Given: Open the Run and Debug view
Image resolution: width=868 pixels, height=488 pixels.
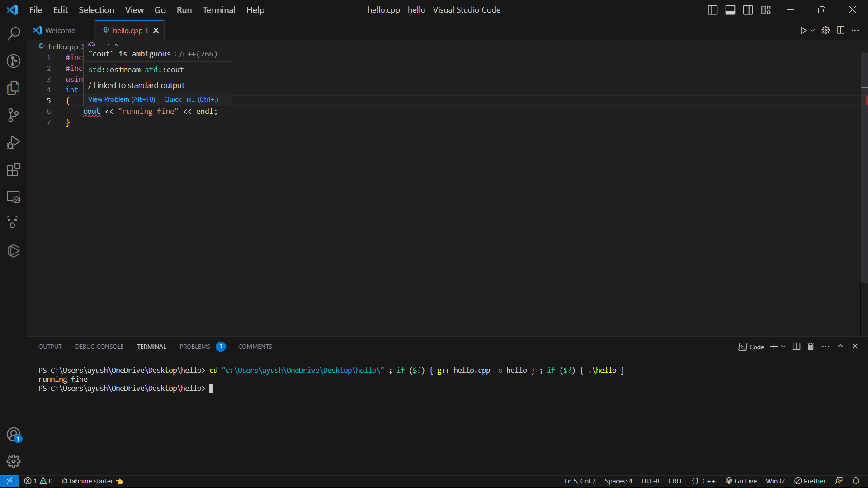Looking at the screenshot, I should click(14, 142).
